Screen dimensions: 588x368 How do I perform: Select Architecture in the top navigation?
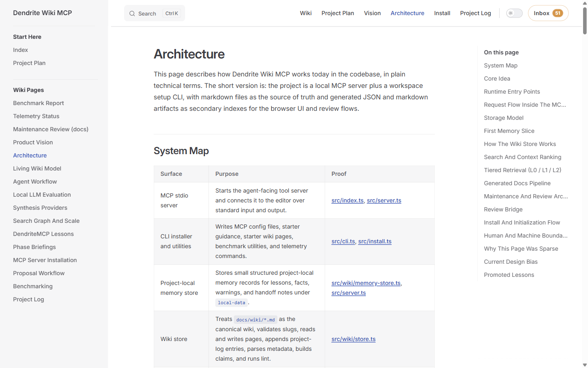(407, 13)
